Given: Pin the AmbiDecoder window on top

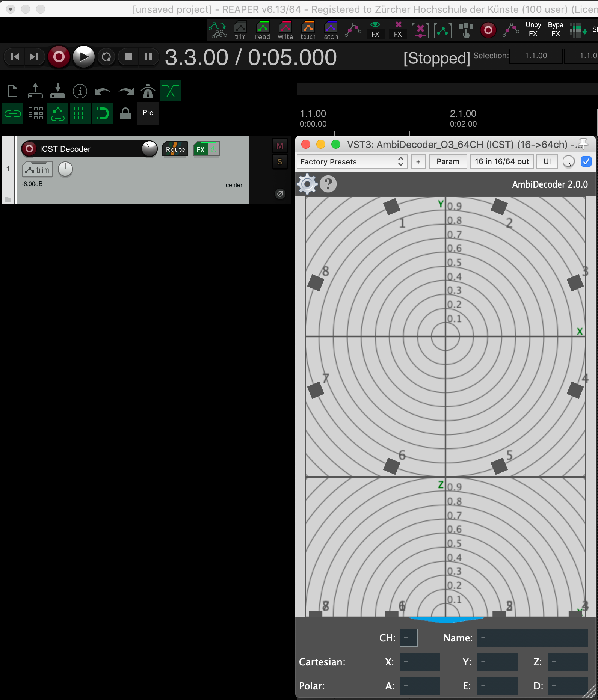Looking at the screenshot, I should click(x=583, y=143).
